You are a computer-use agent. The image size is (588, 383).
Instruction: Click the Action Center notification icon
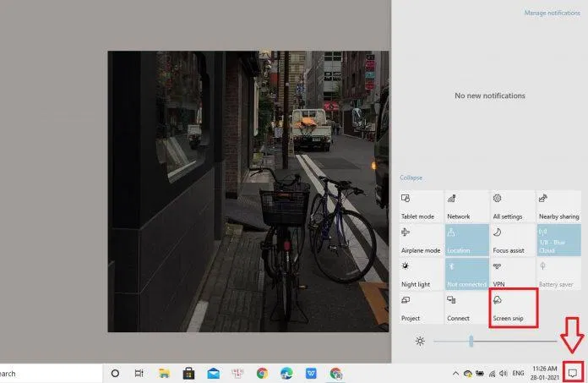click(x=573, y=373)
